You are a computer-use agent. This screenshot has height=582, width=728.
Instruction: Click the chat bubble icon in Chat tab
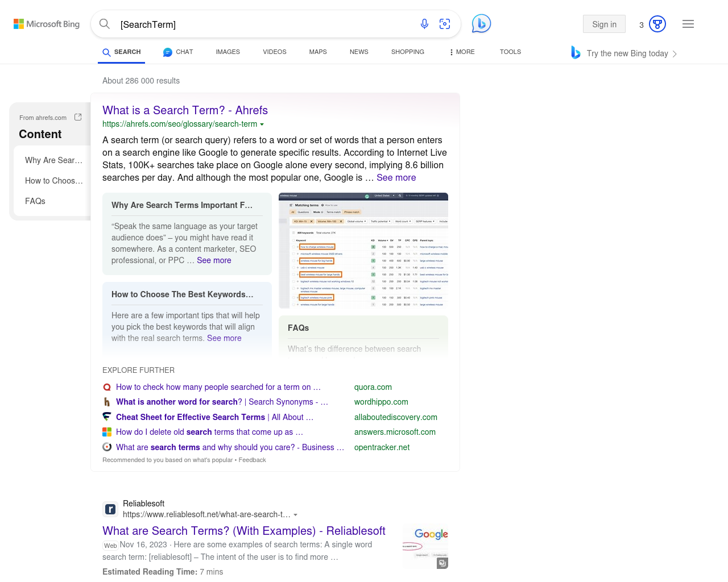point(168,52)
